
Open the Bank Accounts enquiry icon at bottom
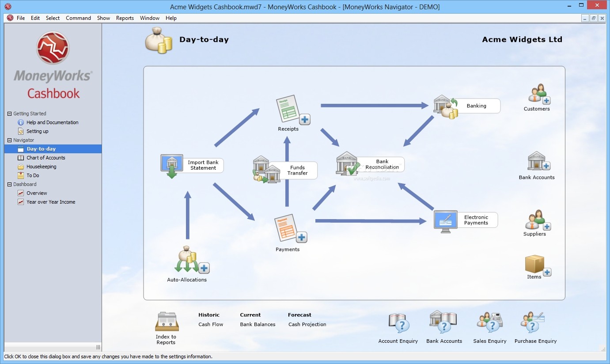click(443, 322)
